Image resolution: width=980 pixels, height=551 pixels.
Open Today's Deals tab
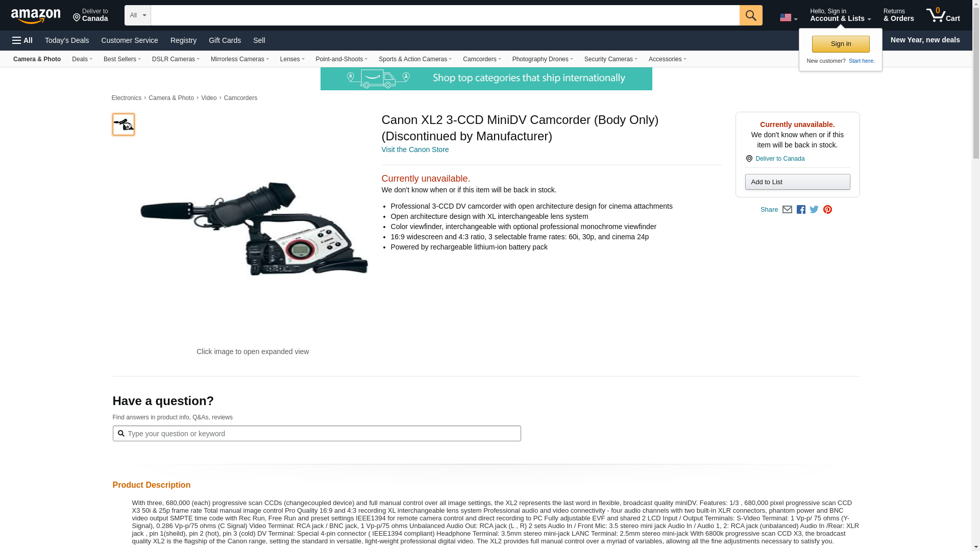coord(67,40)
